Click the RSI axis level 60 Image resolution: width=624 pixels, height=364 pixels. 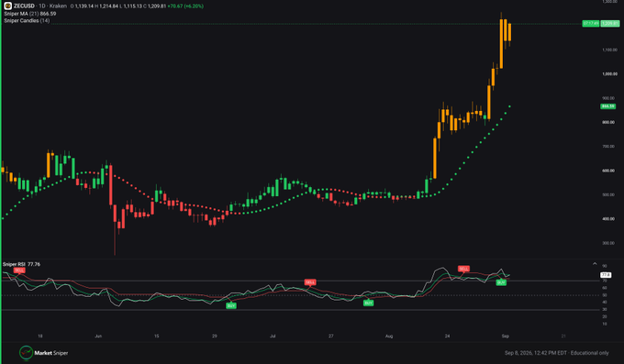tap(605, 288)
